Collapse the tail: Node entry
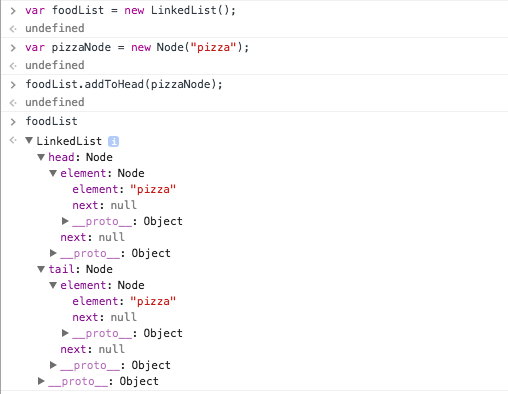The image size is (508, 394). (x=41, y=269)
